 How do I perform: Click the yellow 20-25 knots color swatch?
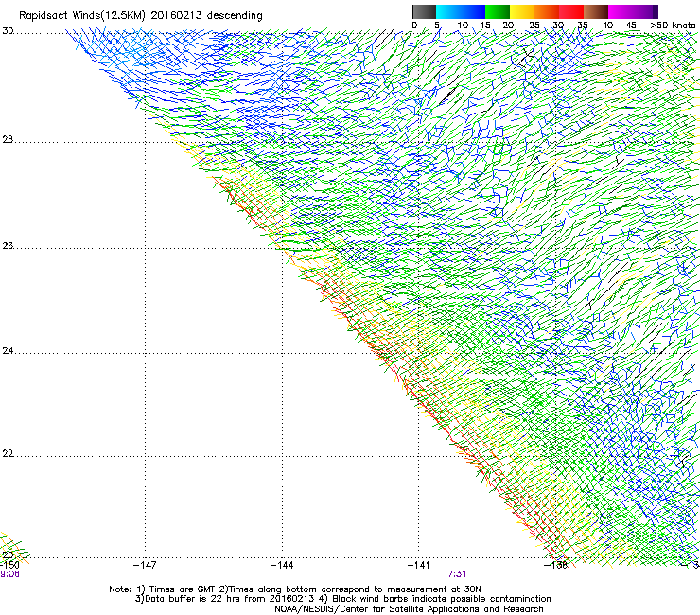(x=522, y=11)
